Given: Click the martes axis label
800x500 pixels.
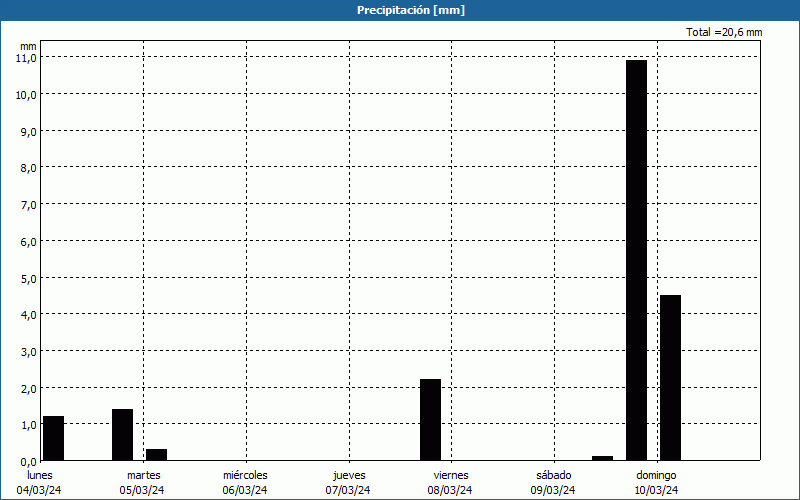Looking at the screenshot, I should coord(144,475).
